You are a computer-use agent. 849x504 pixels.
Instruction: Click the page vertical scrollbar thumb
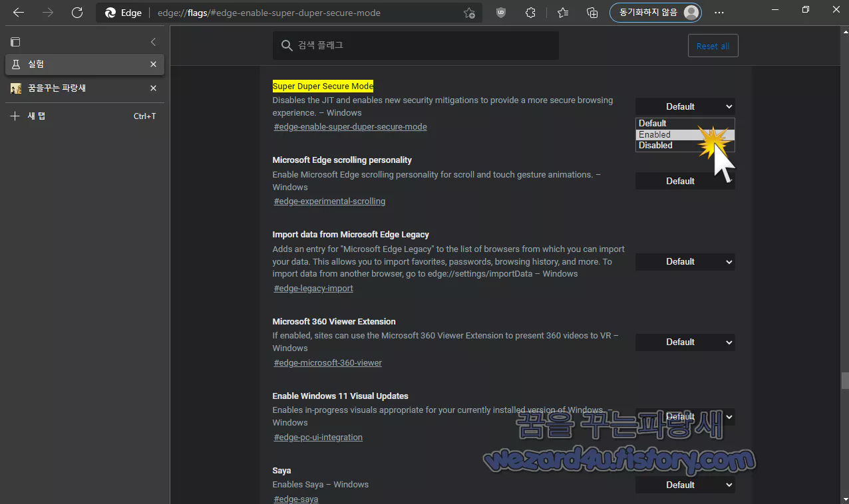click(x=845, y=380)
